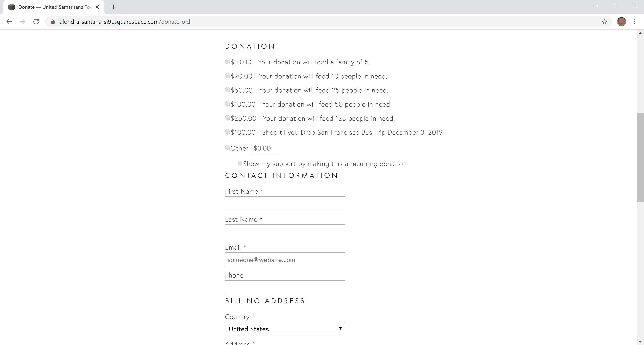Image resolution: width=644 pixels, height=345 pixels.
Task: Open a new browser tab
Action: (113, 7)
